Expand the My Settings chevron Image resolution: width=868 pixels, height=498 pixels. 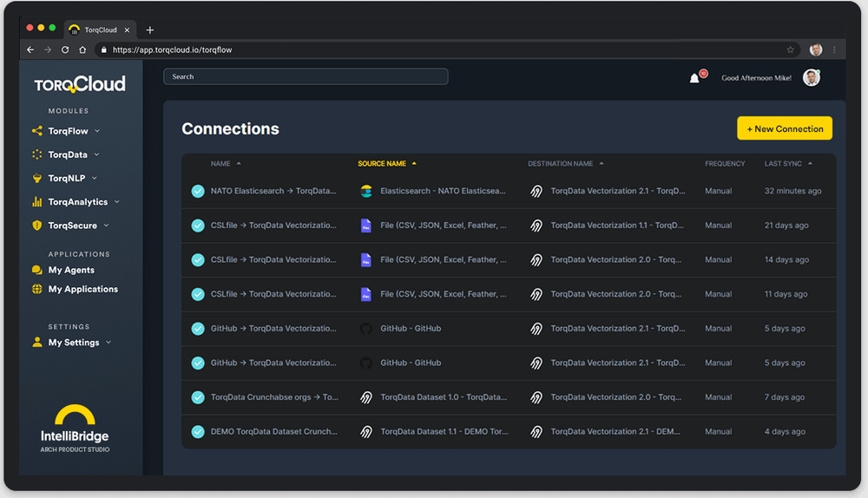point(108,343)
